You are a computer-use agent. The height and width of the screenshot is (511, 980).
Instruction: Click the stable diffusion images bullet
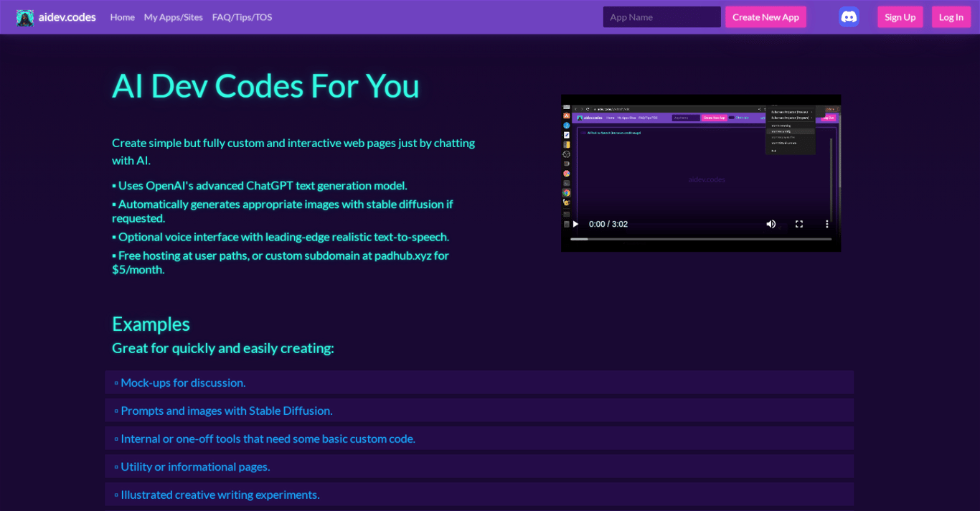(x=283, y=211)
